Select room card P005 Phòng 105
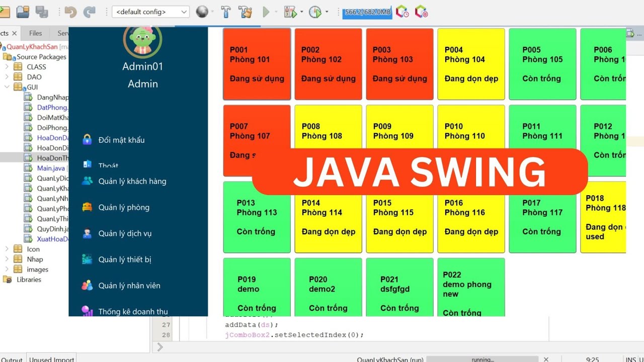Screen dimensions: 644x362 (542, 64)
